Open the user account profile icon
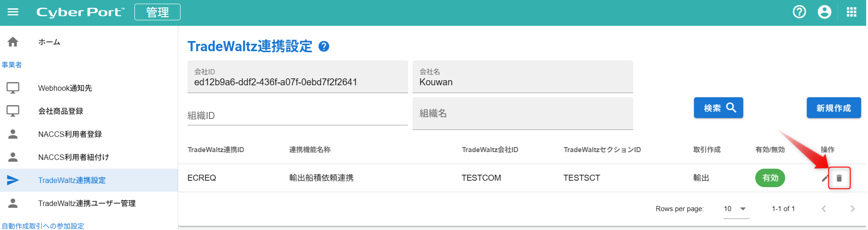This screenshot has height=230, width=868. point(824,12)
